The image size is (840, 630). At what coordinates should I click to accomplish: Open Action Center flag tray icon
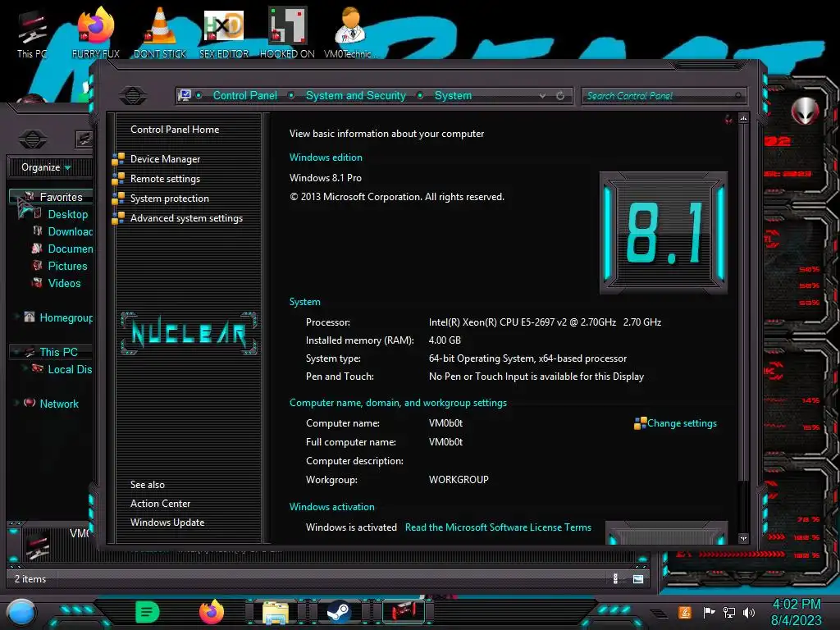[708, 612]
